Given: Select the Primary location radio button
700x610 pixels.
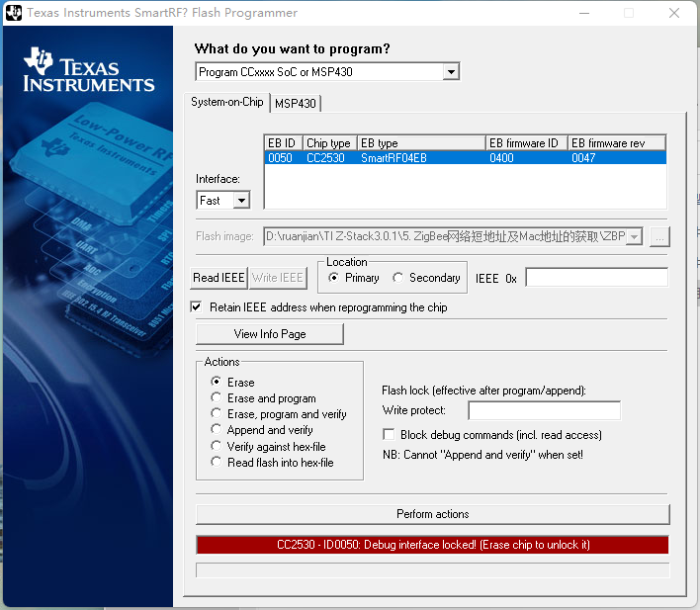Looking at the screenshot, I should tap(333, 278).
